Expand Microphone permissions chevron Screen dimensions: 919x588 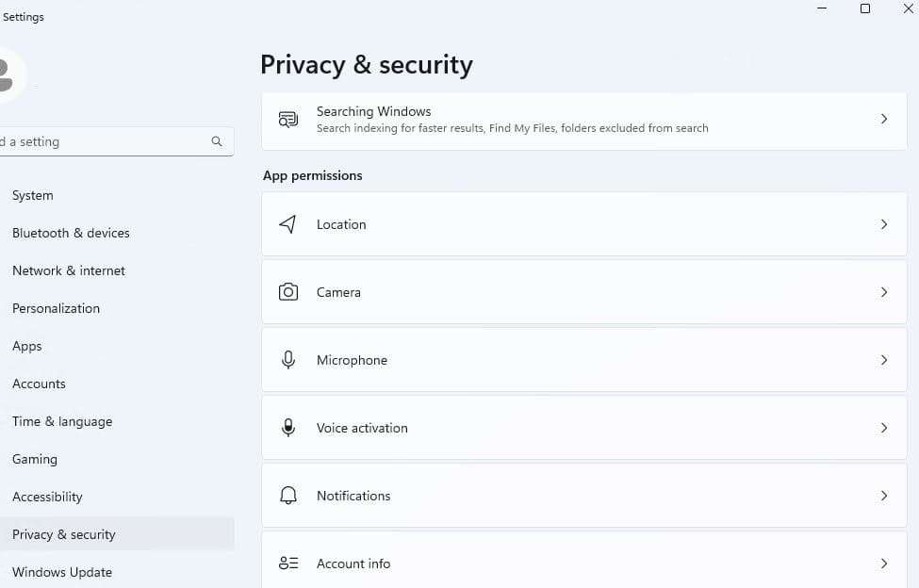[884, 360]
